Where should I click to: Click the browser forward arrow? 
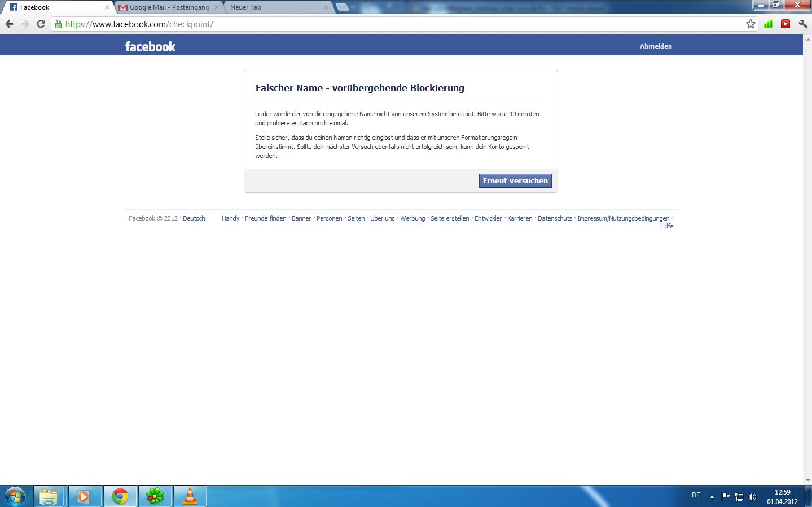coord(25,24)
